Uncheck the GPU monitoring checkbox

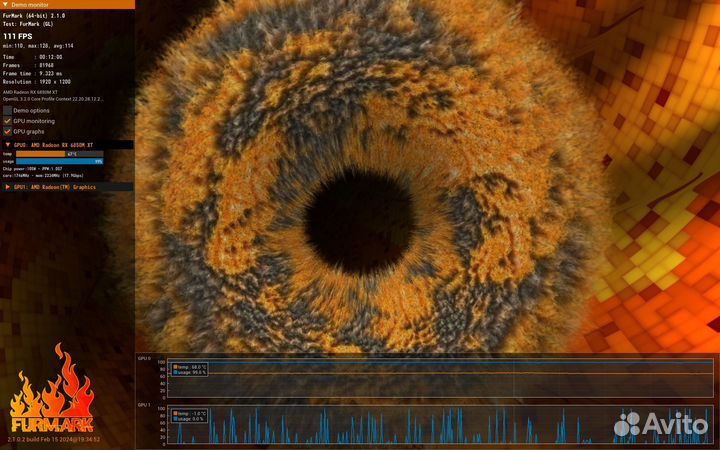pyautogui.click(x=7, y=121)
